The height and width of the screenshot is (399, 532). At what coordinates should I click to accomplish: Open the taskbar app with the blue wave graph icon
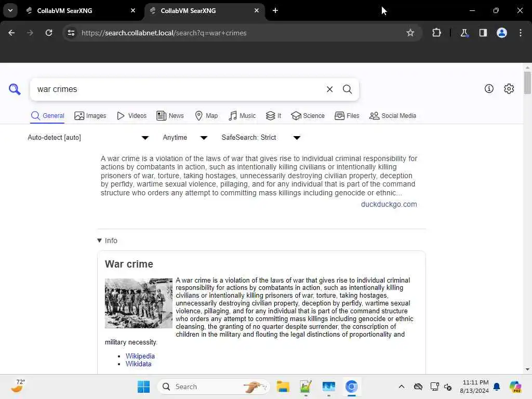point(328,387)
